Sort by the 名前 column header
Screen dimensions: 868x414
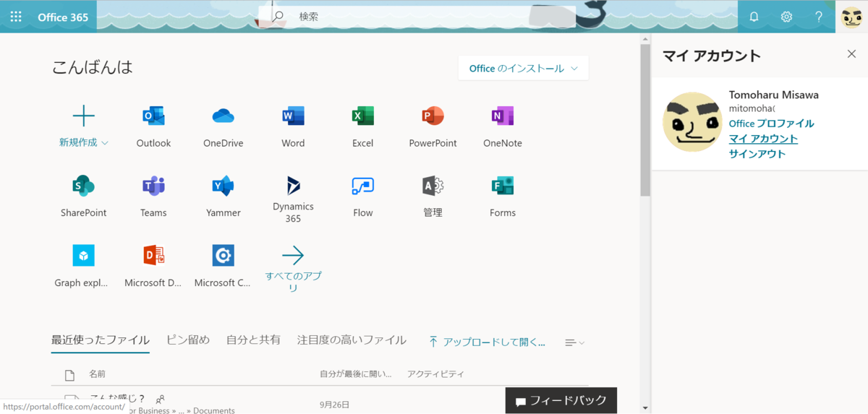(97, 374)
